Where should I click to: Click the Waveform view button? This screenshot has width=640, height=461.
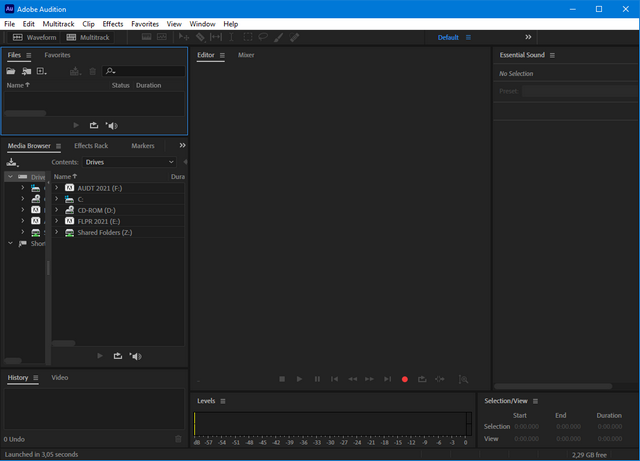34,37
